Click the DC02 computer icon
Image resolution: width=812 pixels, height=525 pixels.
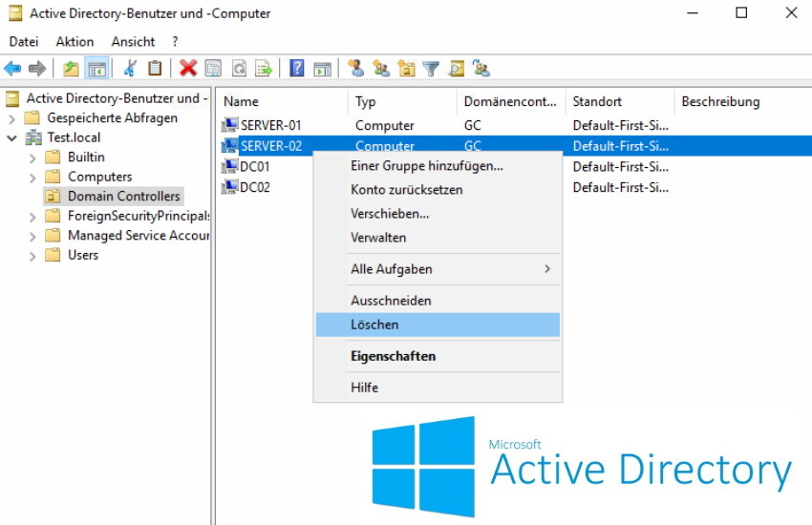[230, 187]
